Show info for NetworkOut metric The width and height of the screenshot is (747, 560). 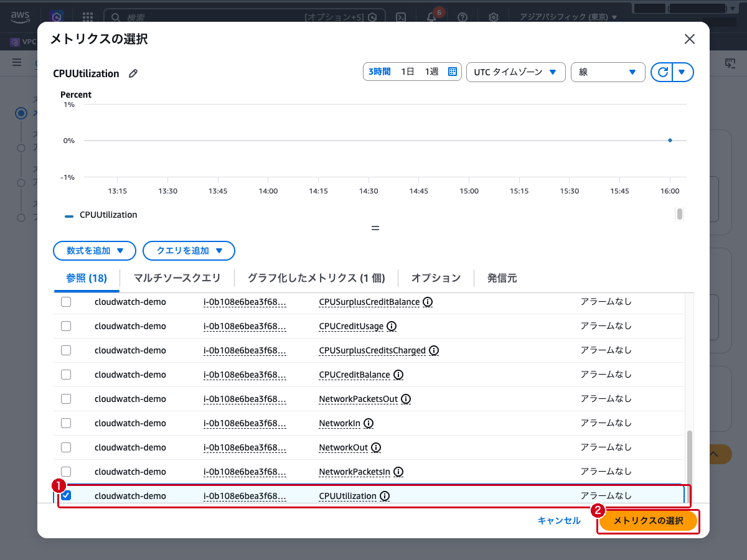pos(376,447)
